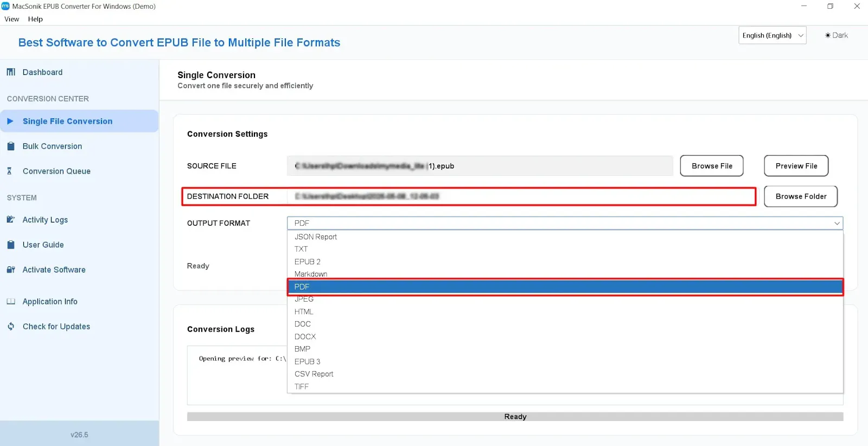Click the Bulk Conversion clipboard icon
Image resolution: width=868 pixels, height=446 pixels.
11,146
